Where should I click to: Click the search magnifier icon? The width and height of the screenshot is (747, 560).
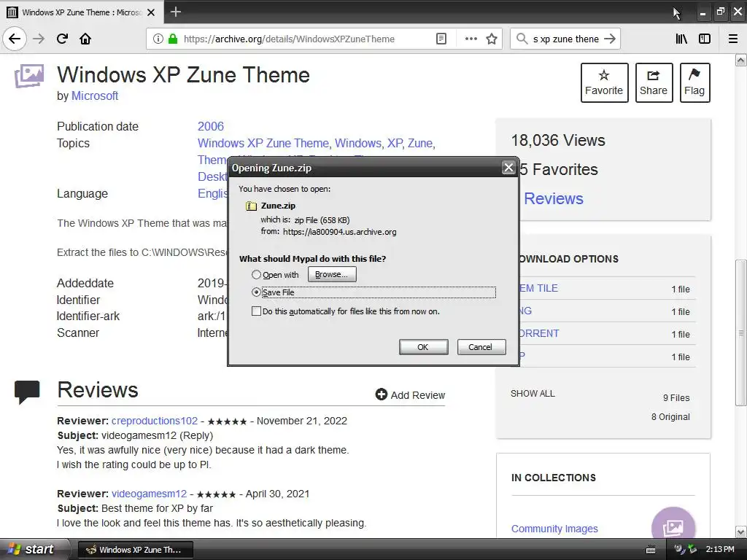[522, 39]
